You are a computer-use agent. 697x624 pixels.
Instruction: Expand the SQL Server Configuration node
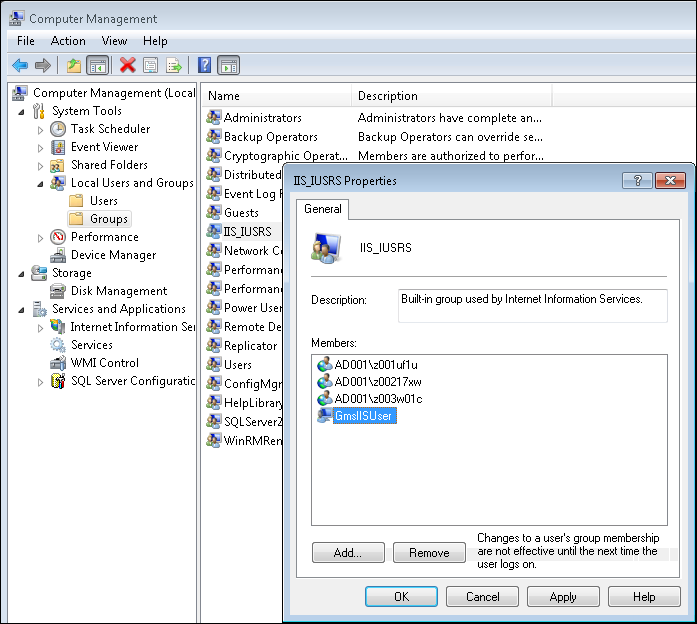click(x=40, y=381)
